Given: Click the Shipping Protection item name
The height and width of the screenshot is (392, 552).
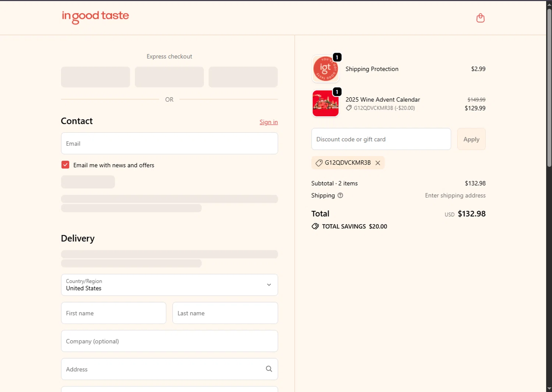Looking at the screenshot, I should [x=372, y=69].
